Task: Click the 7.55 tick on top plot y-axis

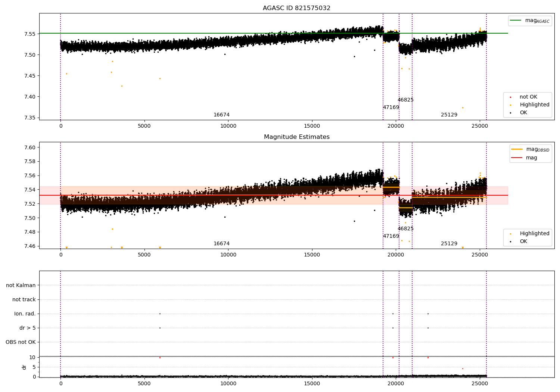Action: [29, 34]
